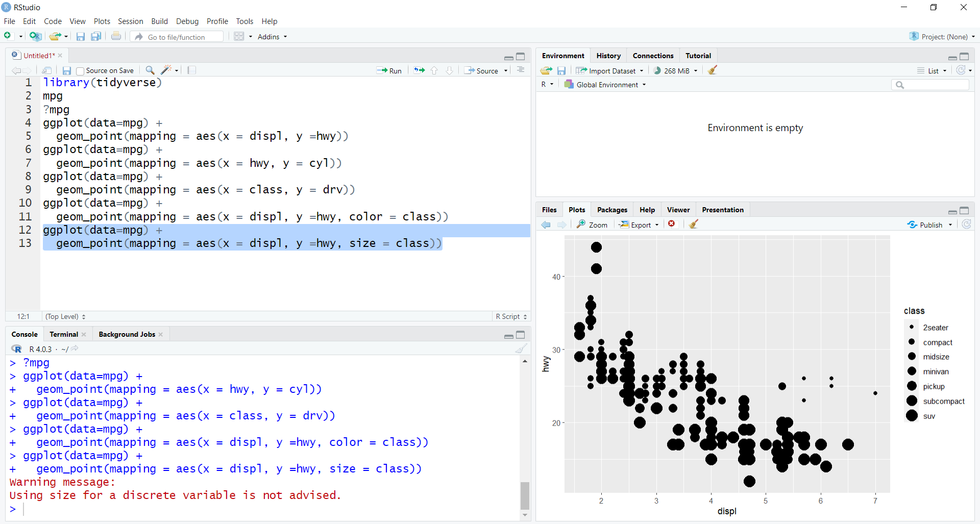Screen dimensions: 980x524
Task: Open the Session menu
Action: (x=130, y=21)
